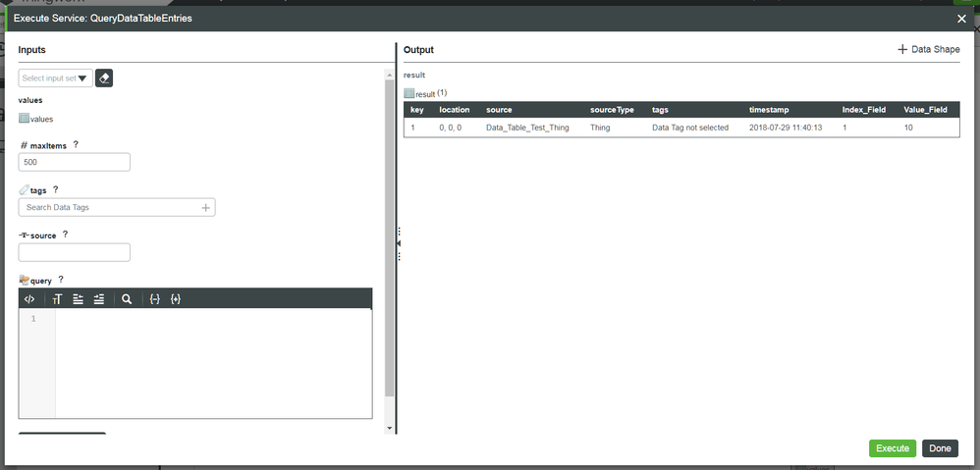Click the location column header
Screen dimensions: 980x470
455,110
